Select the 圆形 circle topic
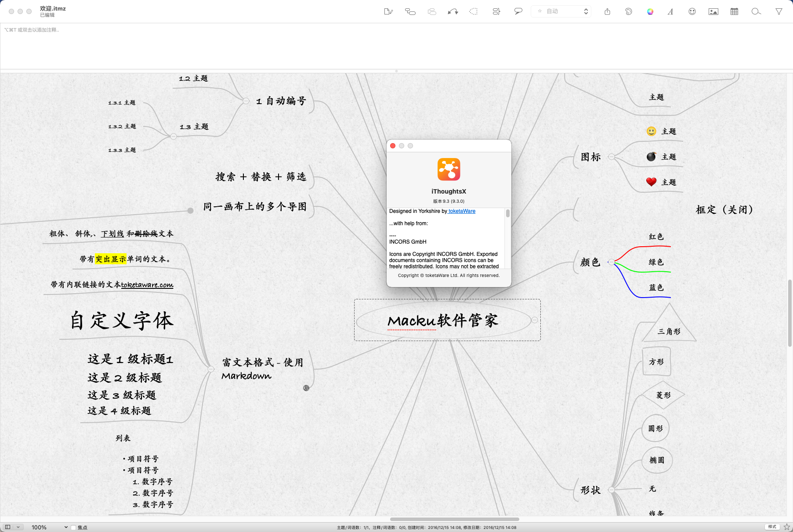 (x=655, y=428)
